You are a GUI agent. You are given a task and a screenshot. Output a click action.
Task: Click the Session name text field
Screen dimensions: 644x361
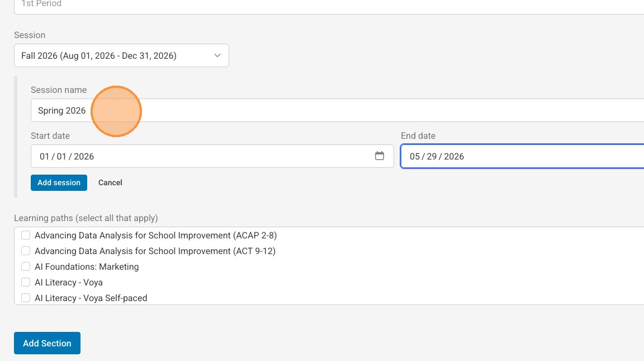pos(335,110)
